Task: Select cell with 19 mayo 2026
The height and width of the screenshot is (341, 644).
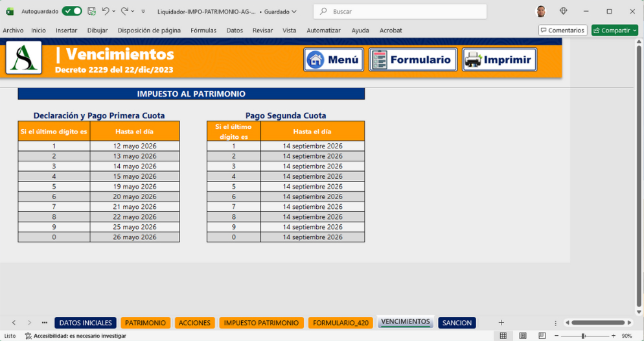Action: (x=135, y=187)
